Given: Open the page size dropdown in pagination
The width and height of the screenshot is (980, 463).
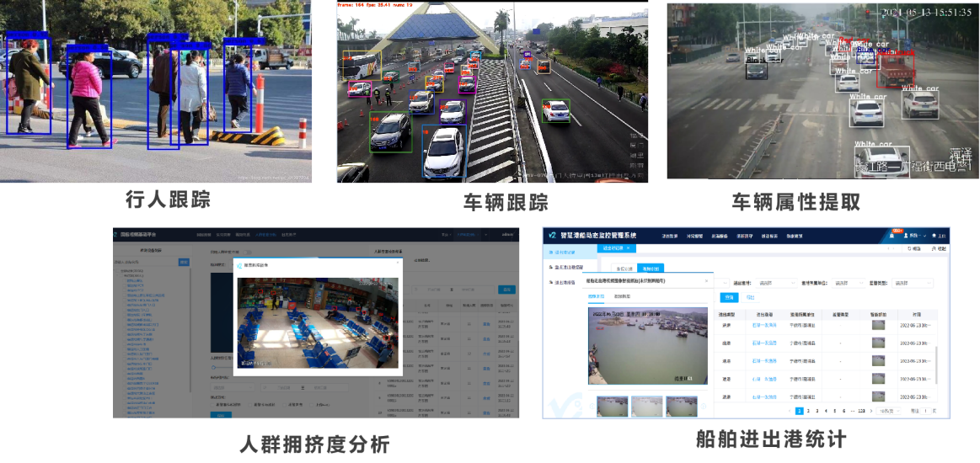Looking at the screenshot, I should pos(888,411).
